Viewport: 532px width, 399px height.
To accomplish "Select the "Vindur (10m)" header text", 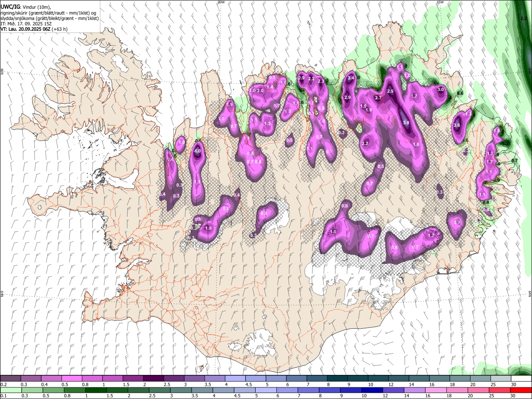I will (36, 7).
